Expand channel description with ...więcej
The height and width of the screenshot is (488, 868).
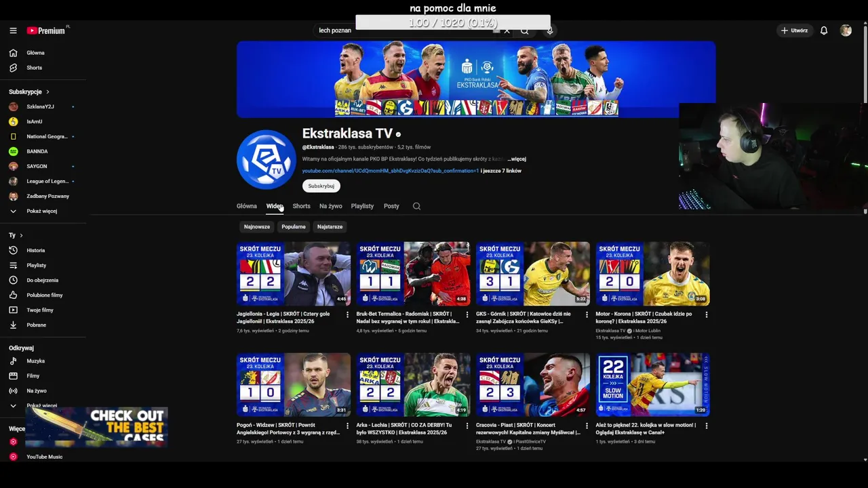517,159
